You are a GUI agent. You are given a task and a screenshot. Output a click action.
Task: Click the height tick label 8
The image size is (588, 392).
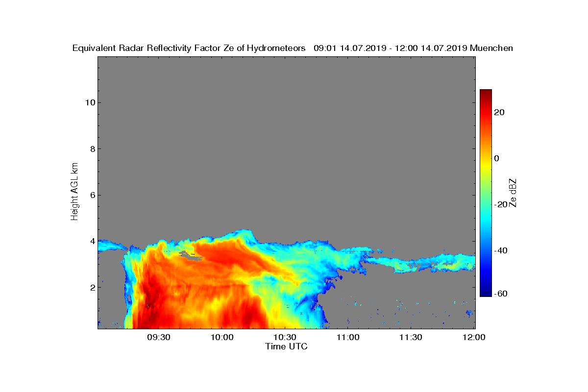coord(92,149)
